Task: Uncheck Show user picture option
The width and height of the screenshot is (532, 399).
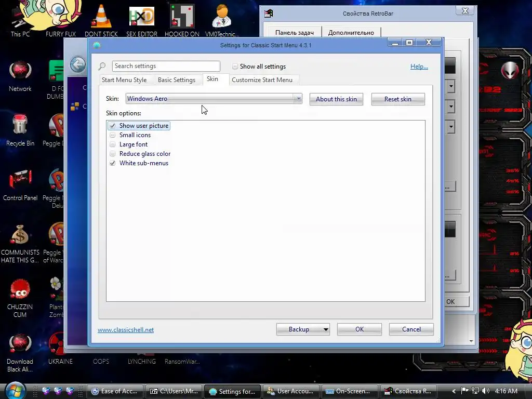Action: coord(112,126)
